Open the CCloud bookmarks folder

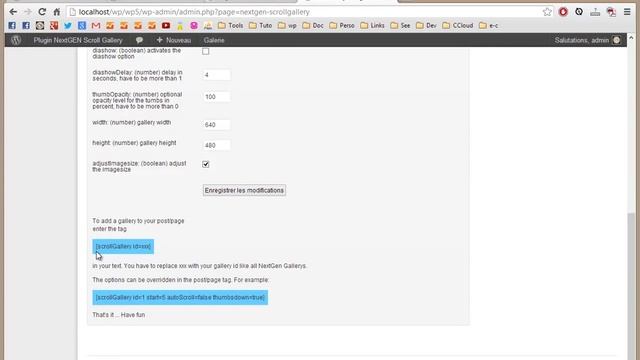click(x=458, y=25)
